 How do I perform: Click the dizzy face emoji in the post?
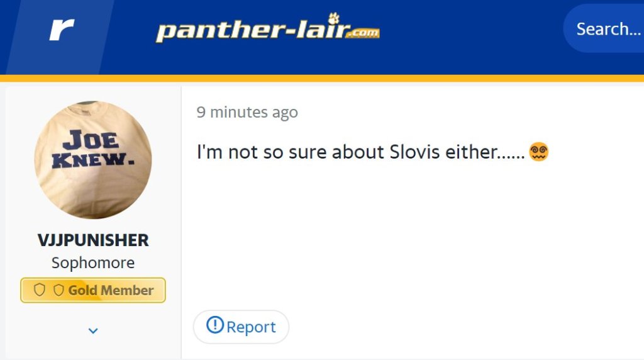539,152
